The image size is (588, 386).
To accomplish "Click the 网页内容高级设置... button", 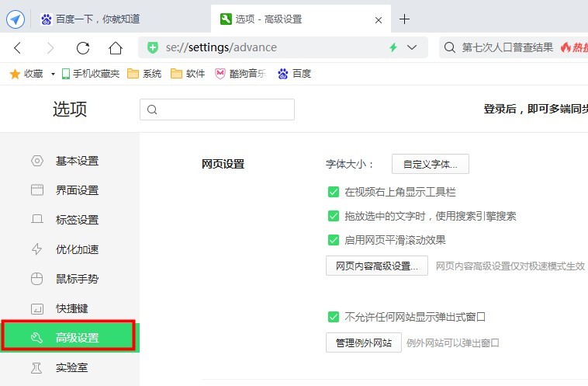I will (377, 266).
